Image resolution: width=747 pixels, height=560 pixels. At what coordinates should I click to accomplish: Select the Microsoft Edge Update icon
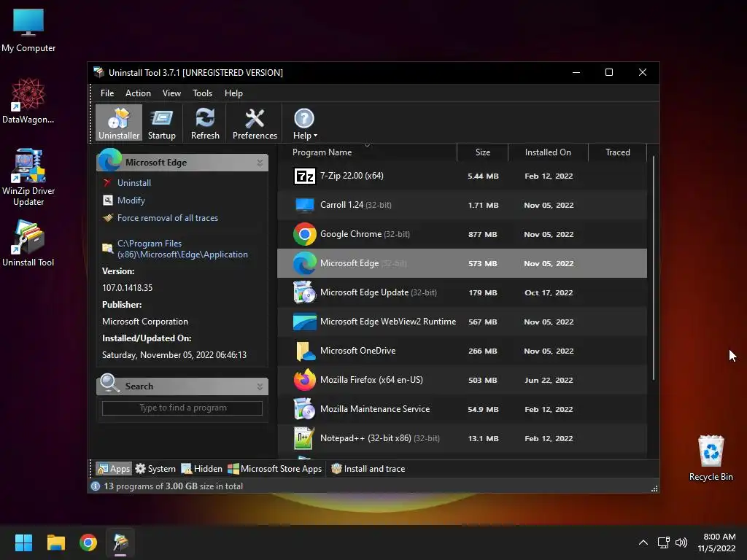304,292
